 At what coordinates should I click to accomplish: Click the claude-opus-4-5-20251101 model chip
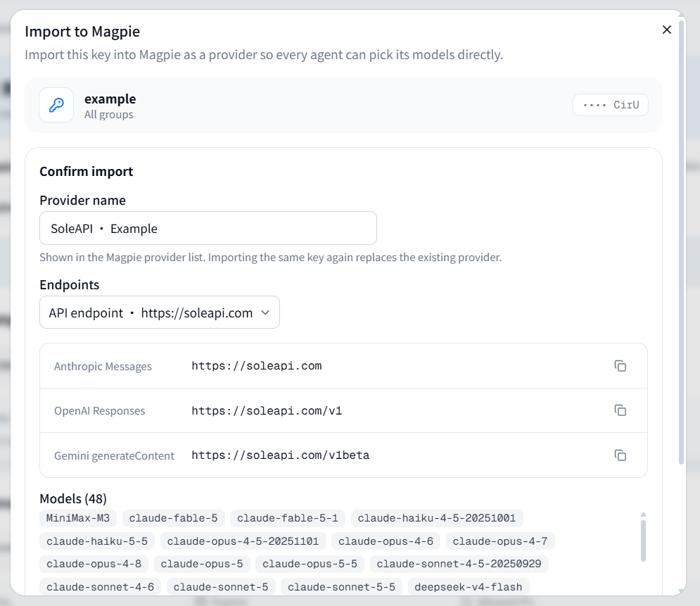tap(243, 541)
